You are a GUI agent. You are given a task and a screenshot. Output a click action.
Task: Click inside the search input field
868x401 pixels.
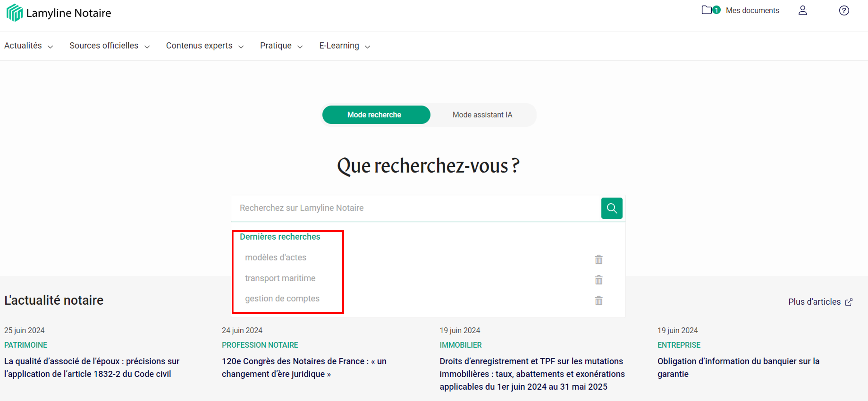[x=404, y=208]
